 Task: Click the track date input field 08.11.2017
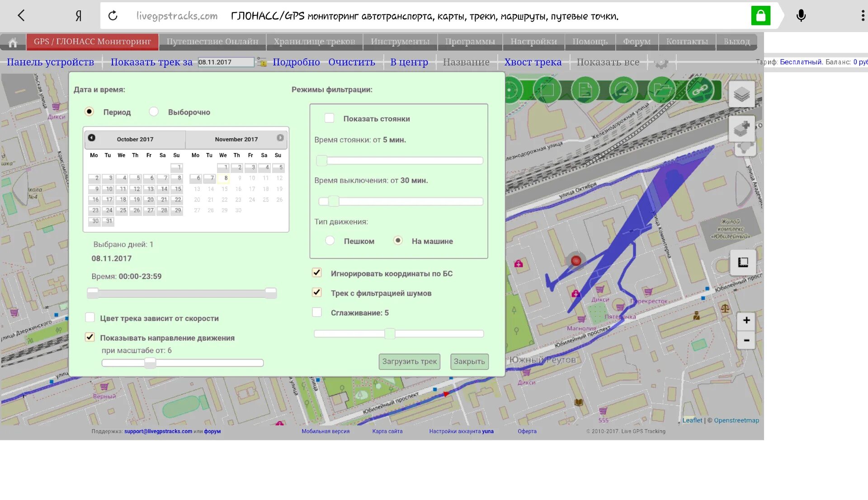pyautogui.click(x=226, y=62)
